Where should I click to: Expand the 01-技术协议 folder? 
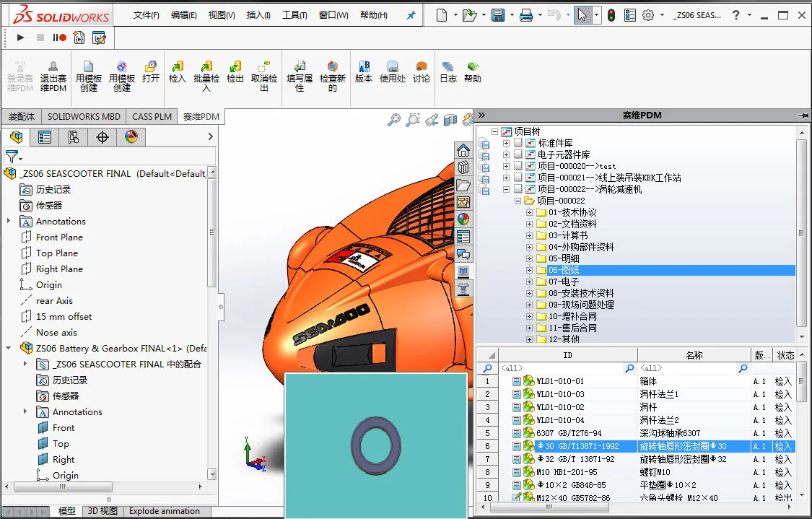(x=530, y=213)
